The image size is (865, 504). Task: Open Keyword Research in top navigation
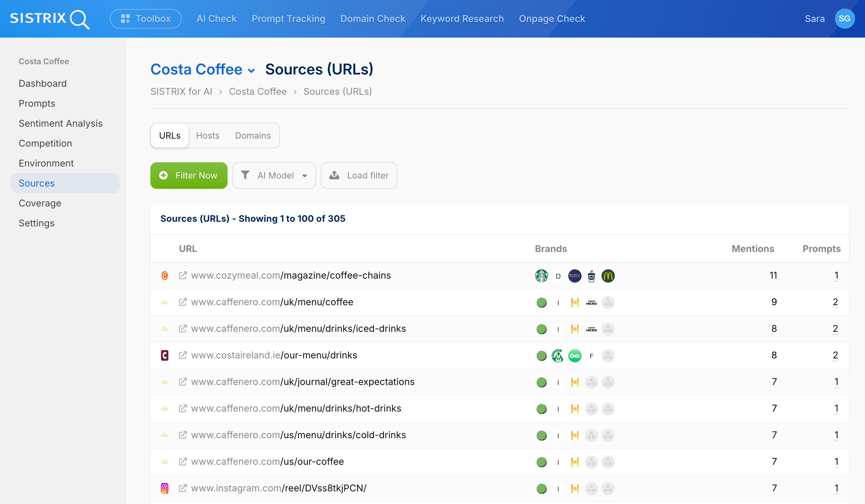(x=462, y=19)
